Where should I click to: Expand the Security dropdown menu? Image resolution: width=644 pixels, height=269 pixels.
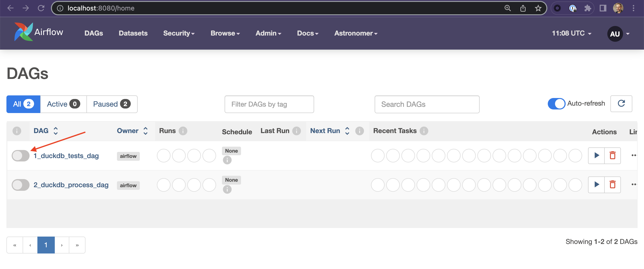click(179, 33)
